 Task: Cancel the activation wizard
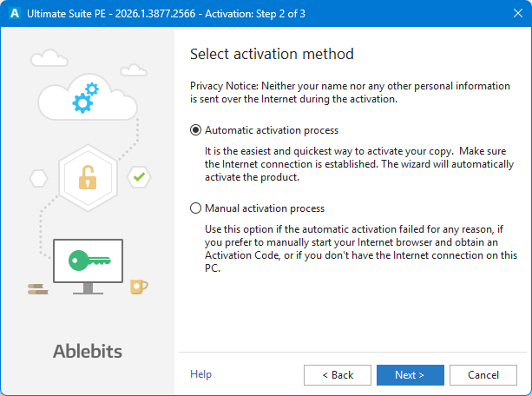pyautogui.click(x=483, y=375)
